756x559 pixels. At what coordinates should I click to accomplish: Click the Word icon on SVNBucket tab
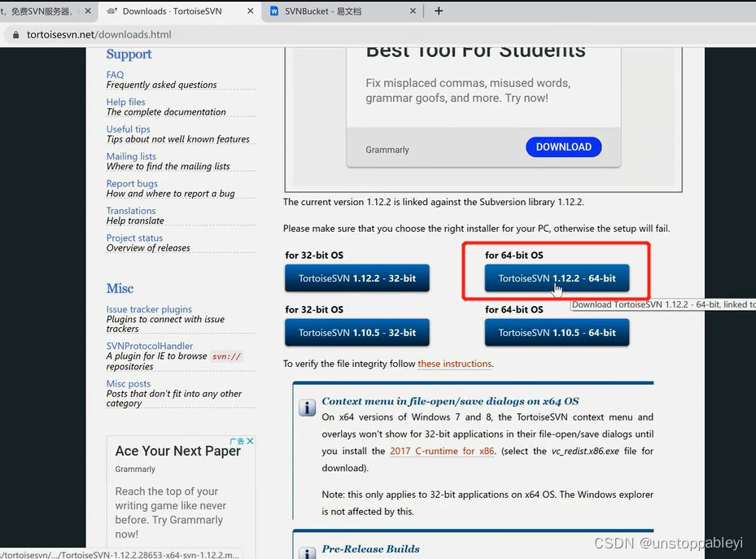pyautogui.click(x=274, y=11)
